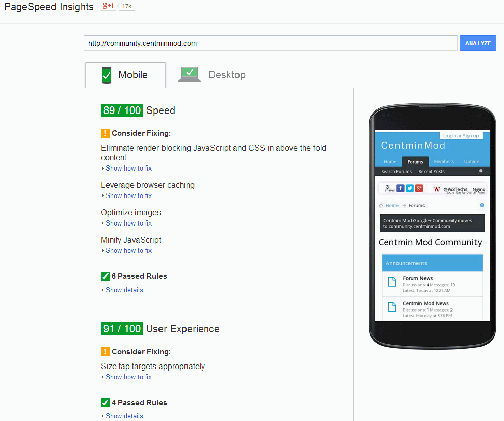
Task: Focus the URL input field
Action: pos(270,43)
